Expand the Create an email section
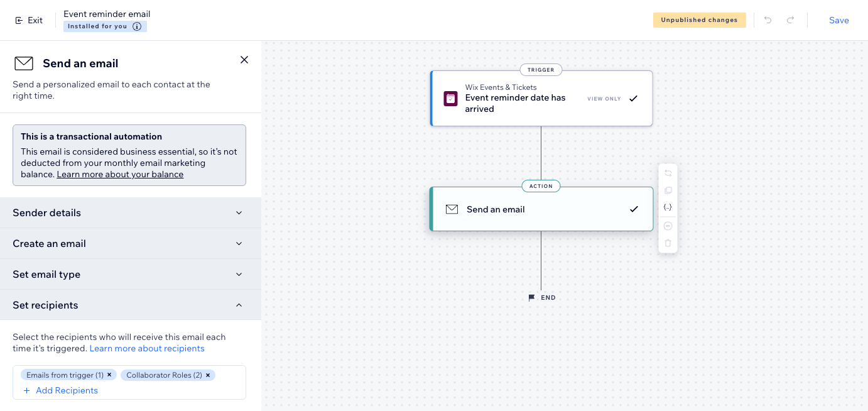Image resolution: width=868 pixels, height=411 pixels. (239, 244)
